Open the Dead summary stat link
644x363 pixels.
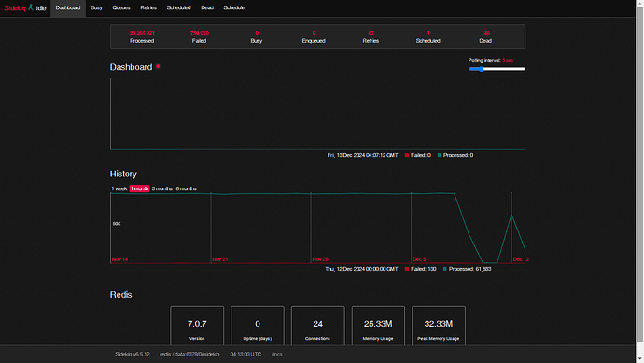[485, 36]
